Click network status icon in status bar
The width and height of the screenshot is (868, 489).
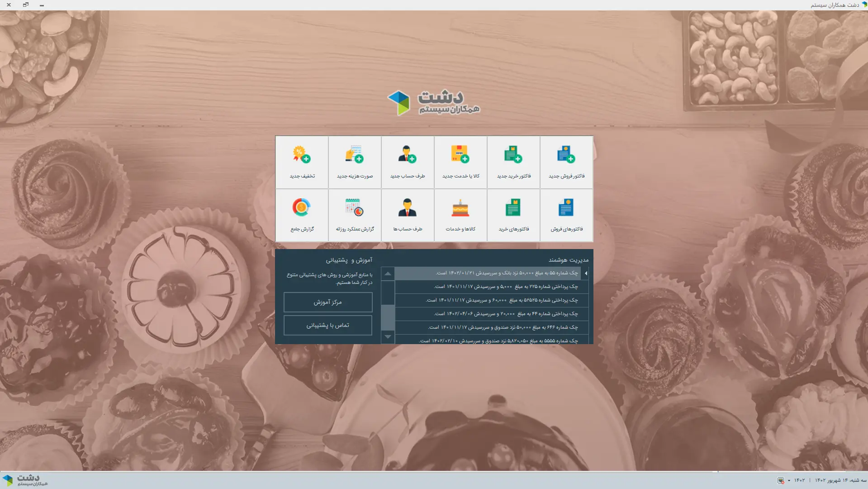(781, 480)
